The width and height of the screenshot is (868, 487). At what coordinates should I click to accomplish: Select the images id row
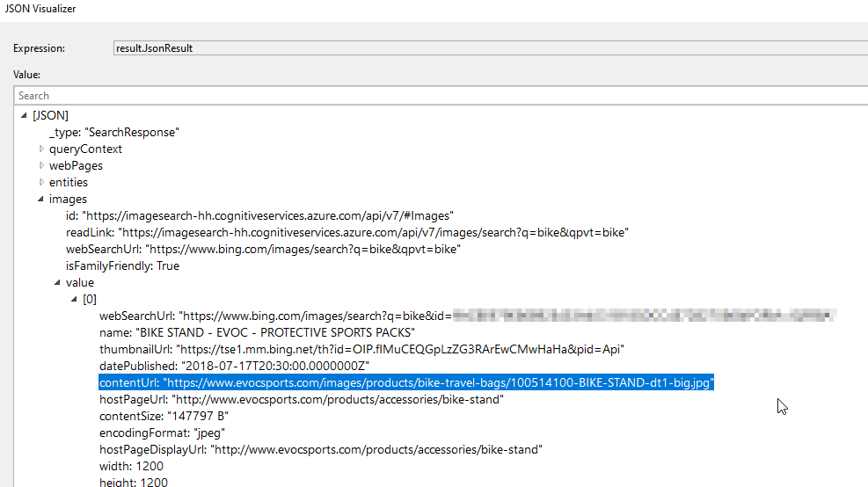tap(259, 216)
